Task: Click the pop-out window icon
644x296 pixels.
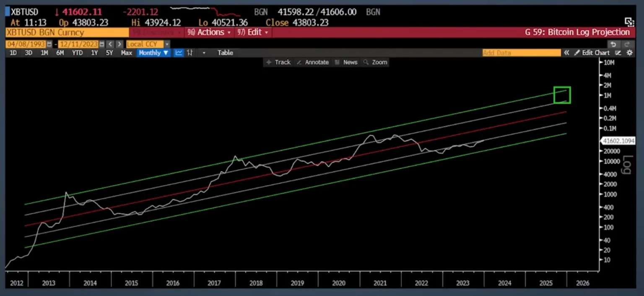Action: pos(629,22)
